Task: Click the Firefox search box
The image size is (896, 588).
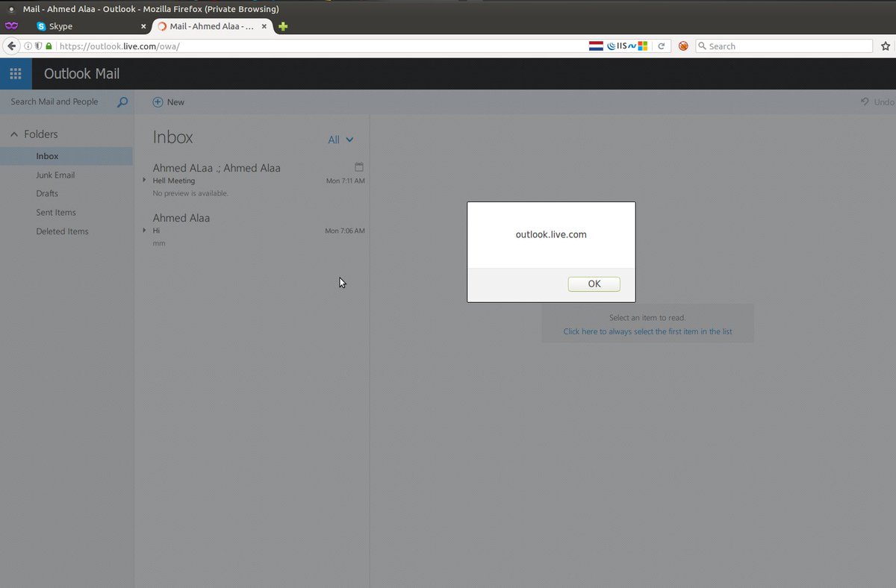Action: [x=784, y=46]
